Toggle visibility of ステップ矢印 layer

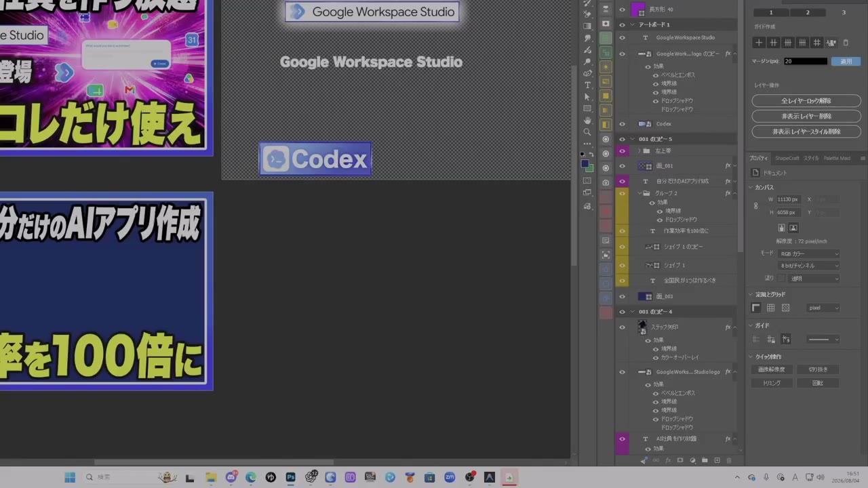[x=622, y=327]
